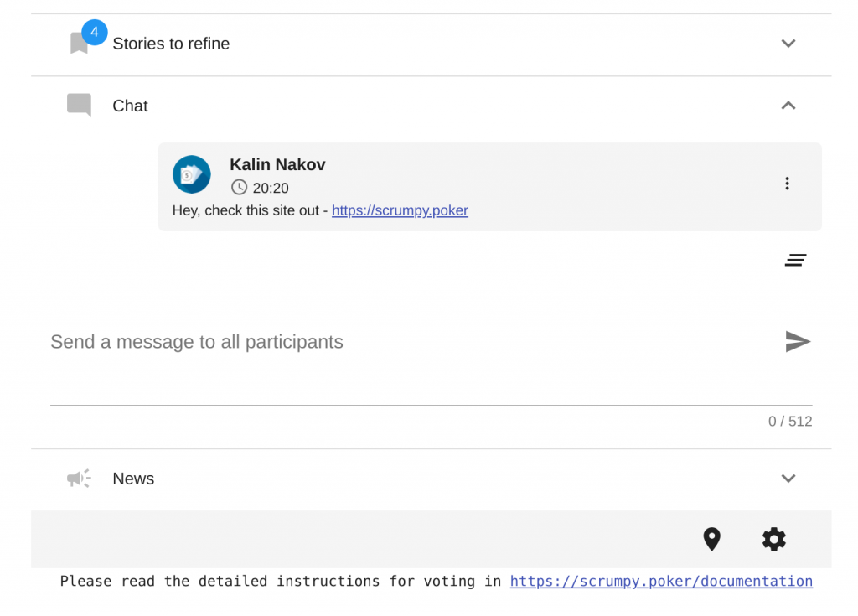Click the News section heading
The width and height of the screenshot is (858, 616).
pyautogui.click(x=133, y=479)
